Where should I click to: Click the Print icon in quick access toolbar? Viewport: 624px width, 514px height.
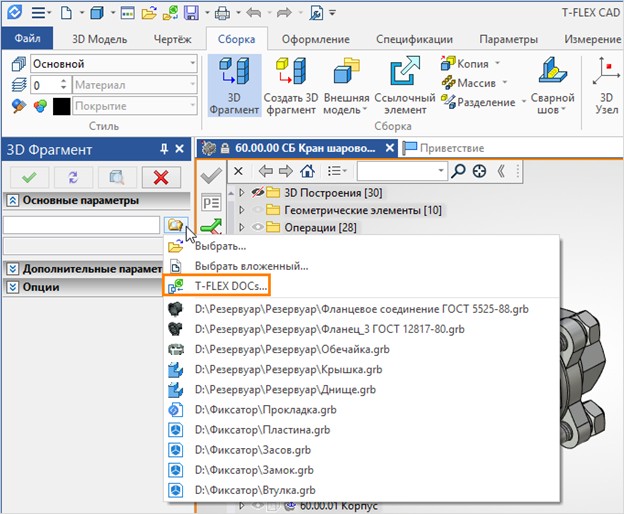click(222, 14)
